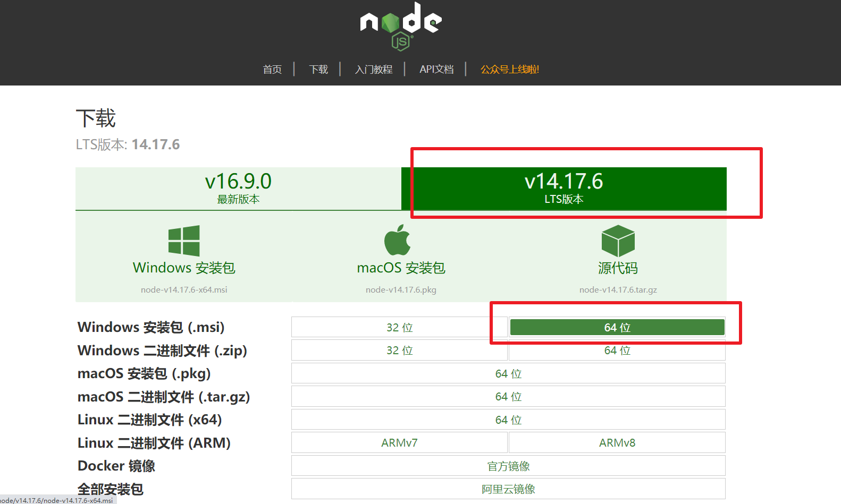Switch to the v14.17.6 LTS版本 tab

point(564,189)
